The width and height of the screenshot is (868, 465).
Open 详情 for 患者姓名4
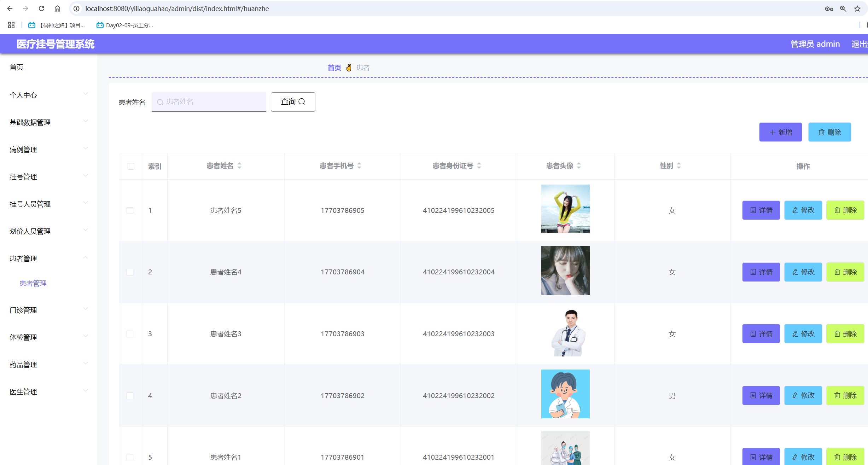pos(761,272)
